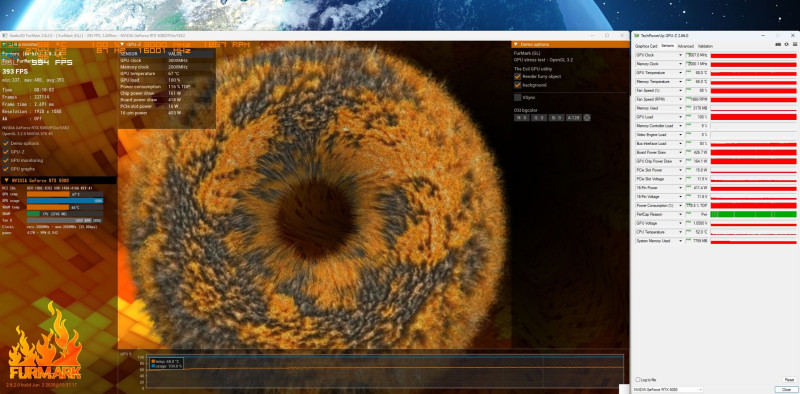
Task: Enable the VSync checkbox
Action: point(517,97)
